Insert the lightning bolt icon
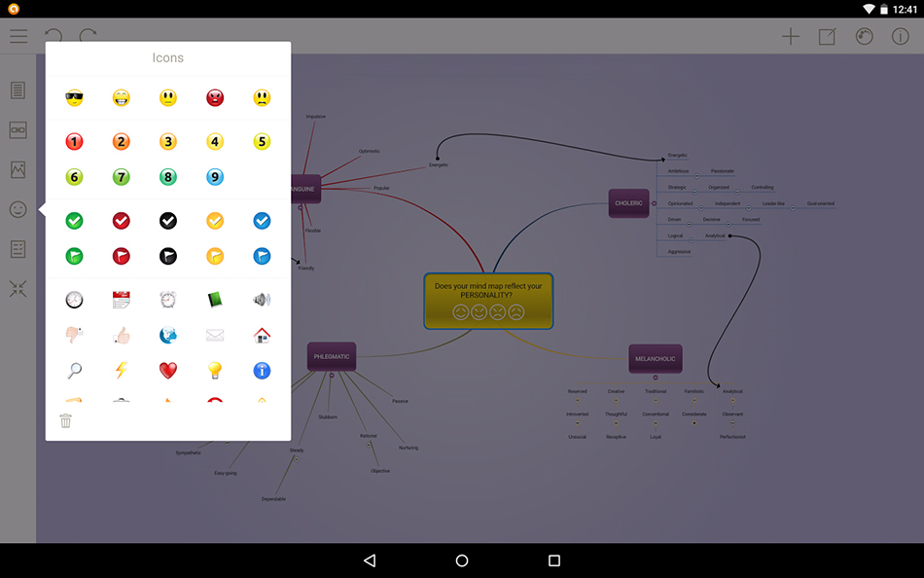924x578 pixels. [121, 371]
